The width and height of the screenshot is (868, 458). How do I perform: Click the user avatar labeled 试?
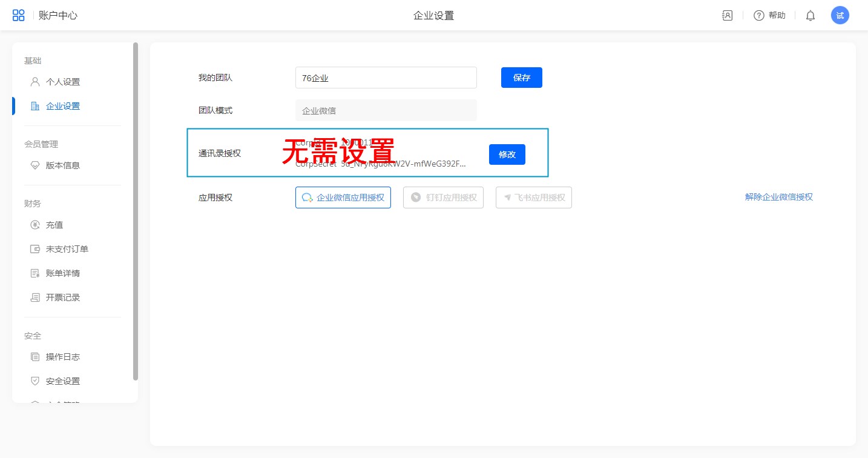pos(840,16)
